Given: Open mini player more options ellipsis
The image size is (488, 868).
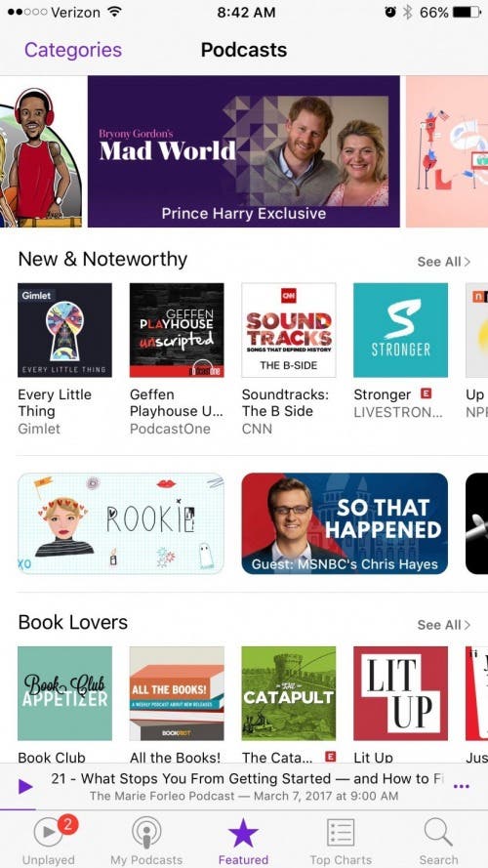Looking at the screenshot, I should coord(462,786).
